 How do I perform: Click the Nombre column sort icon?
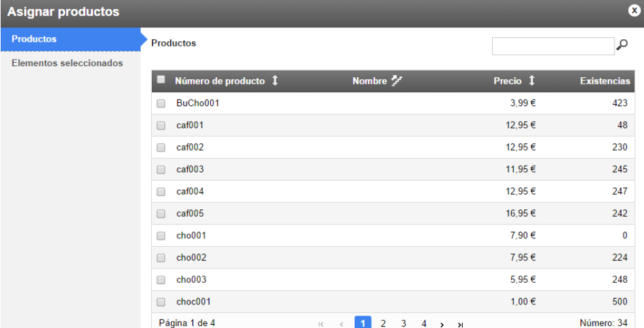point(397,81)
